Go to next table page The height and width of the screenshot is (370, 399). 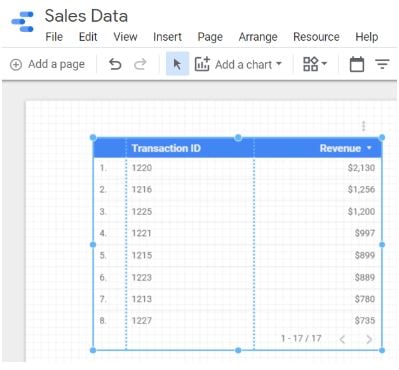(x=369, y=339)
